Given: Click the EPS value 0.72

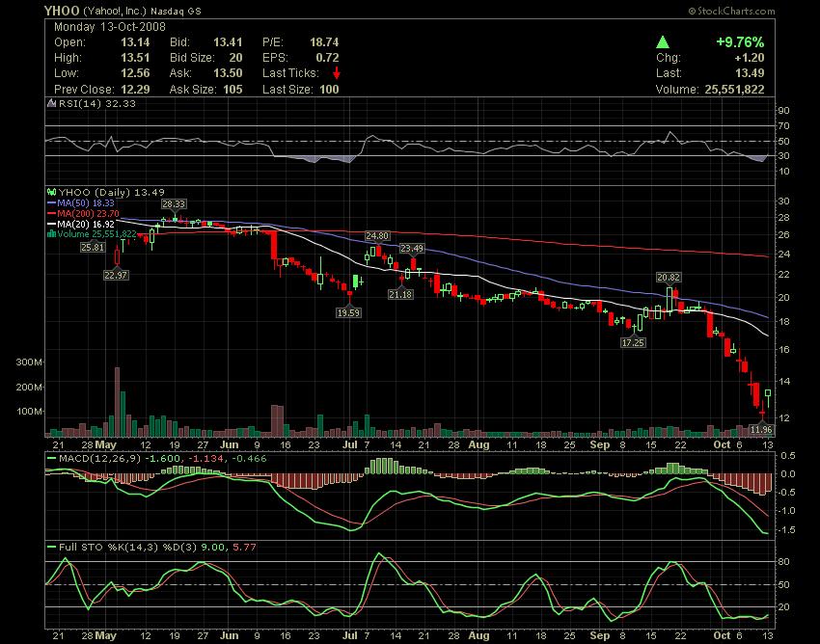Looking at the screenshot, I should pos(327,58).
